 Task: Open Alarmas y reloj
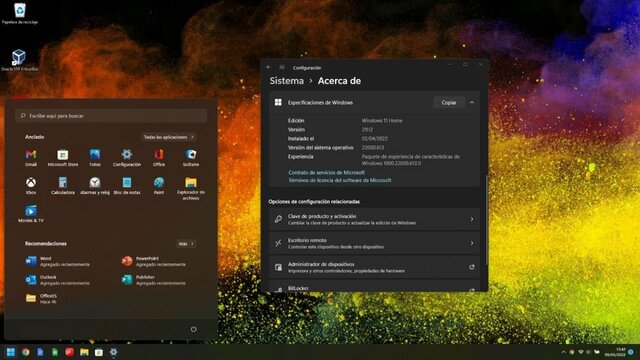point(95,186)
